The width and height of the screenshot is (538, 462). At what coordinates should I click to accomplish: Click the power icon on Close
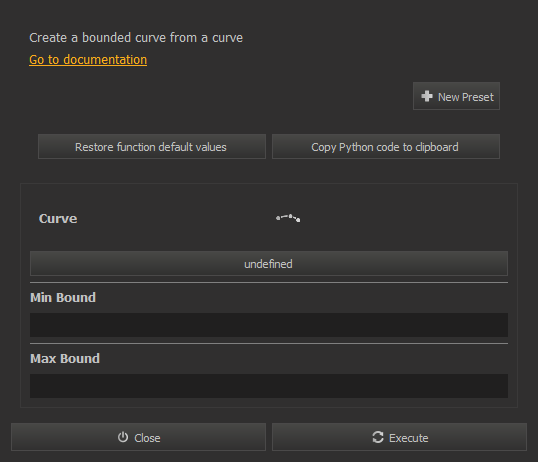123,437
